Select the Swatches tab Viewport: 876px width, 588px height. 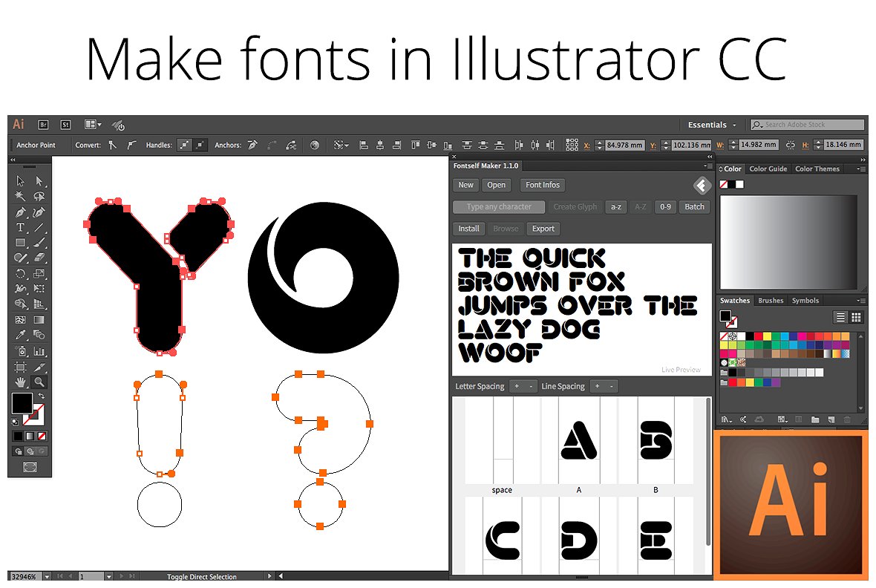pos(735,301)
